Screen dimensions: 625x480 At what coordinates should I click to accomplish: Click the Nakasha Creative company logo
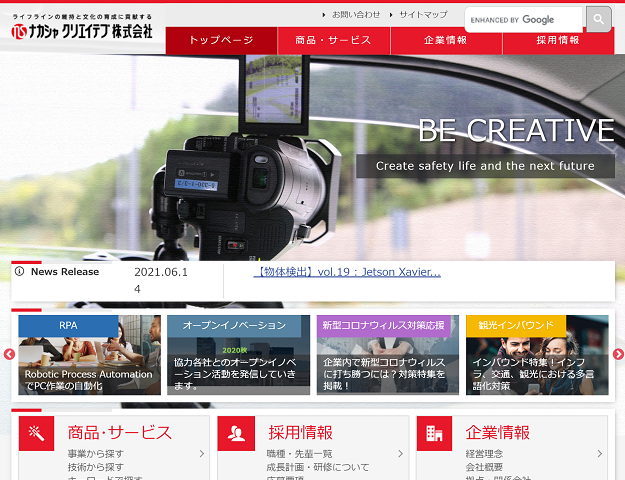click(82, 27)
